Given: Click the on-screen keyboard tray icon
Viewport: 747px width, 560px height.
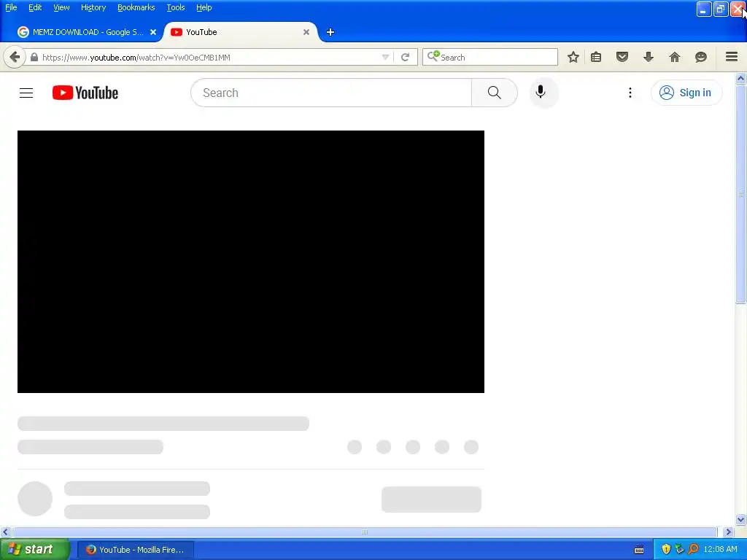Looking at the screenshot, I should pos(639,550).
